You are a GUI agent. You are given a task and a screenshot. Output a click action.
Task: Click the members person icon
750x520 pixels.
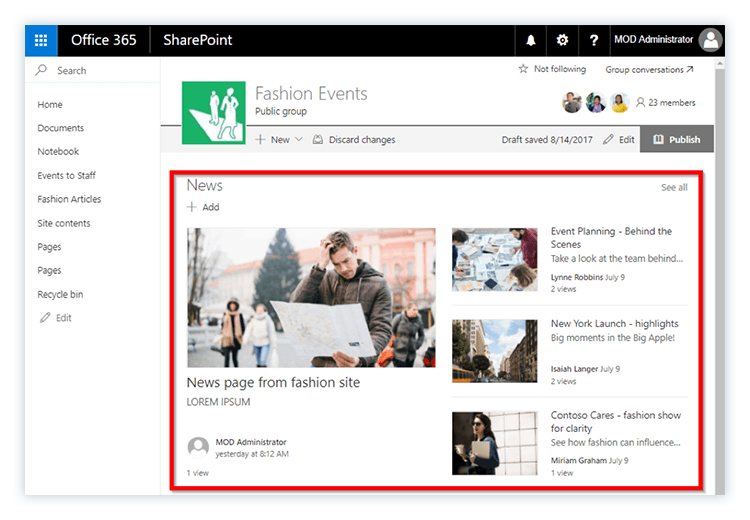tap(640, 102)
